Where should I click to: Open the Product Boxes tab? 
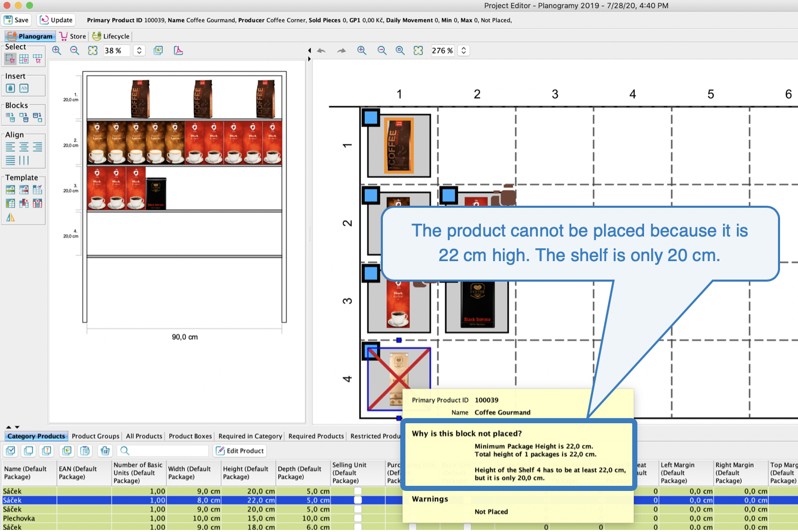[x=190, y=436]
